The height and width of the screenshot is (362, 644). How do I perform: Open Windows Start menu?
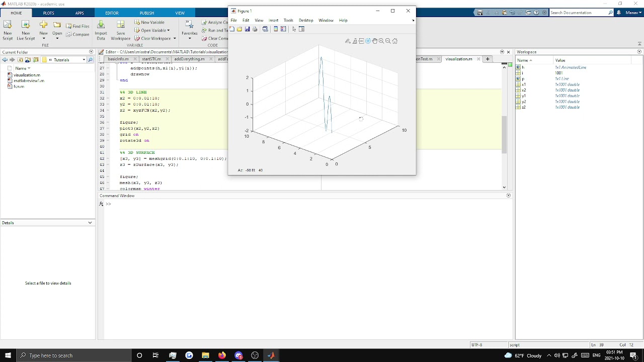tap(8, 355)
